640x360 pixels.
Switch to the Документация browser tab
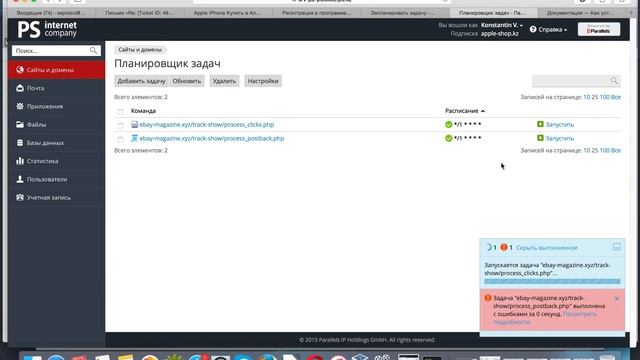582,13
